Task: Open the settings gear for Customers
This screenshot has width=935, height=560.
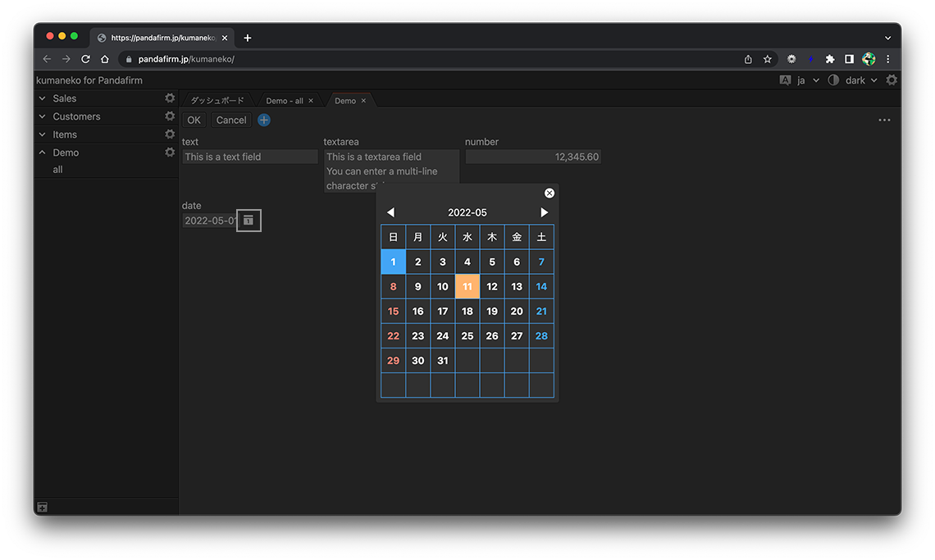Action: pyautogui.click(x=170, y=116)
